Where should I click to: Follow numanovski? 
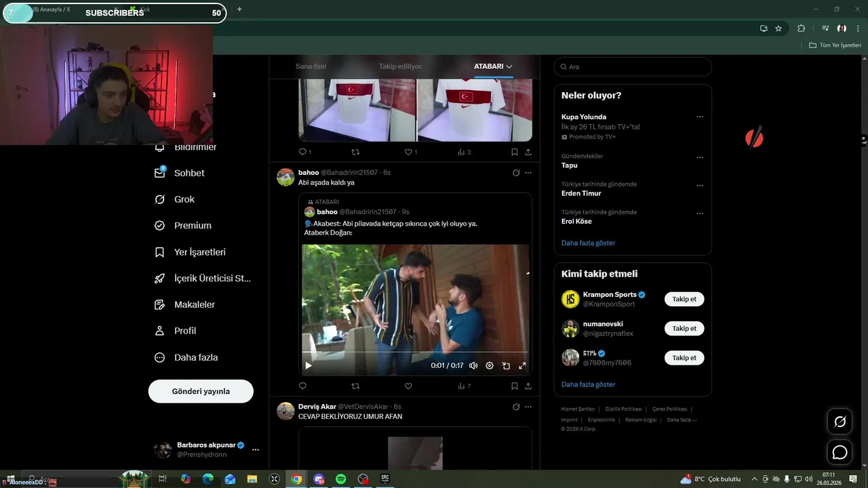pyautogui.click(x=684, y=328)
